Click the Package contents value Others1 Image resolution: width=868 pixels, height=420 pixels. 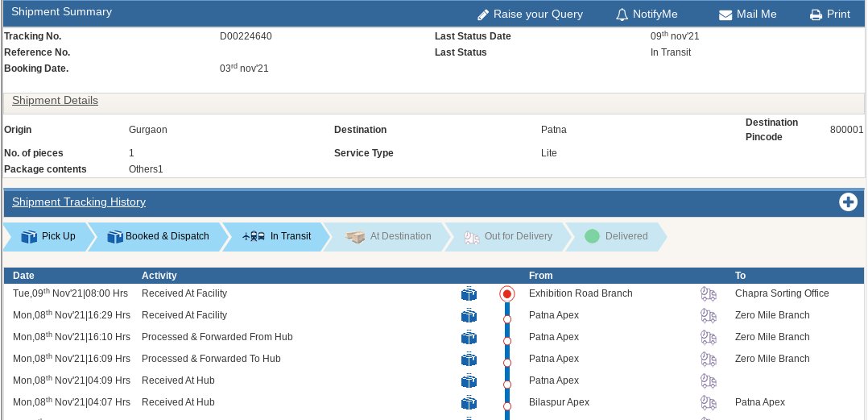click(x=146, y=169)
